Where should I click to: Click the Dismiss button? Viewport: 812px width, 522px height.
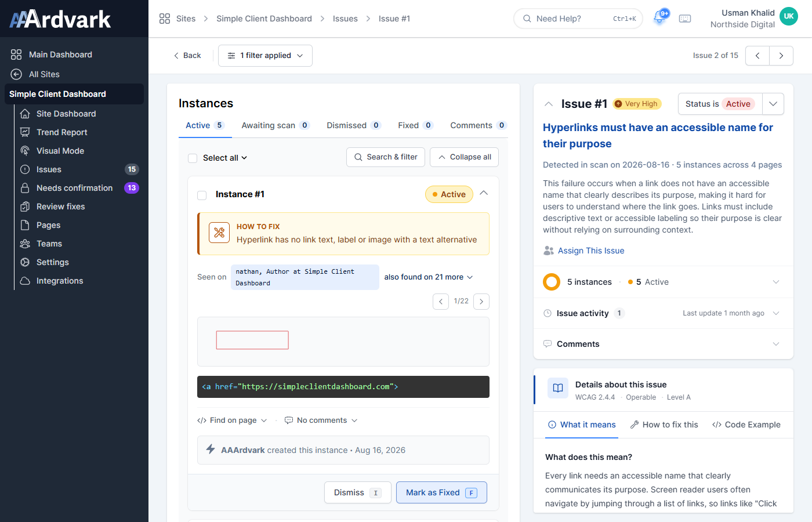pyautogui.click(x=357, y=492)
